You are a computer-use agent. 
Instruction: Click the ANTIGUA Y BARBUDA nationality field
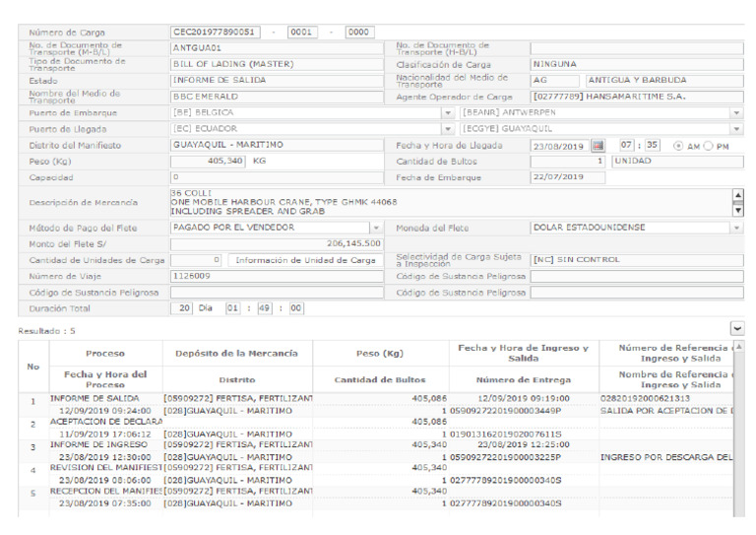coord(664,81)
